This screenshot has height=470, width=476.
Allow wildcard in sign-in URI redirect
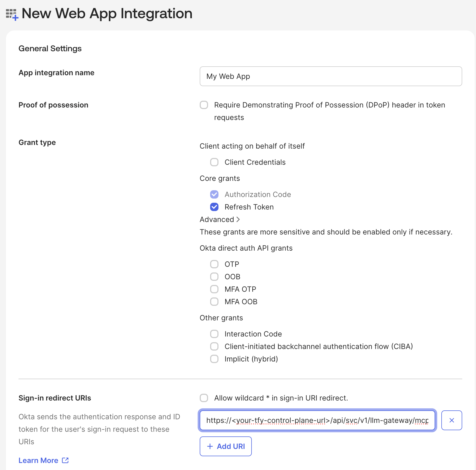(204, 398)
